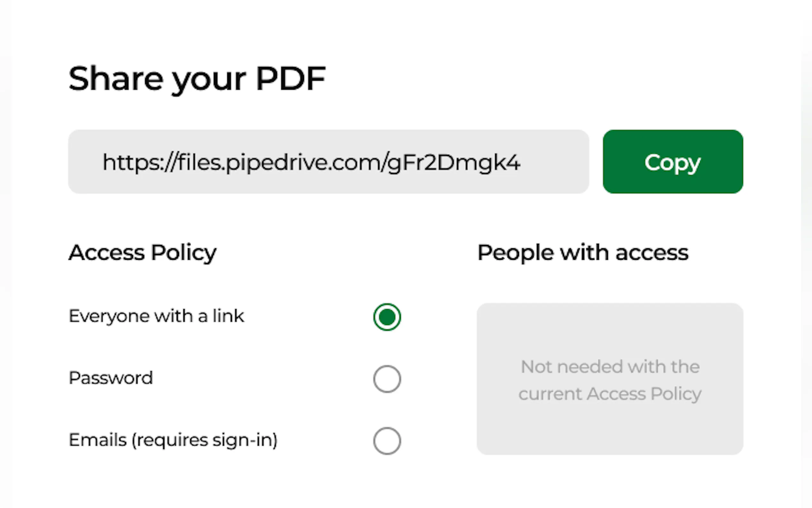Click the "Not needed with the" placeholder line

click(x=610, y=367)
